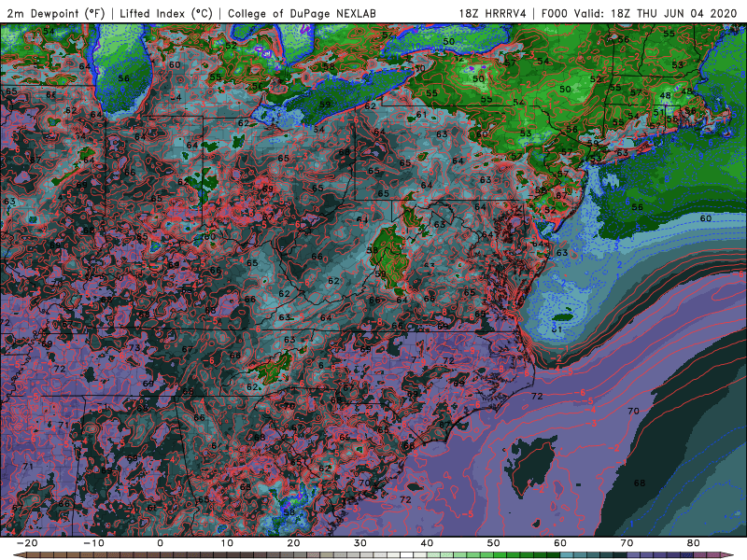Click the '0' color scale label
Screen dimensions: 747x560
point(160,543)
